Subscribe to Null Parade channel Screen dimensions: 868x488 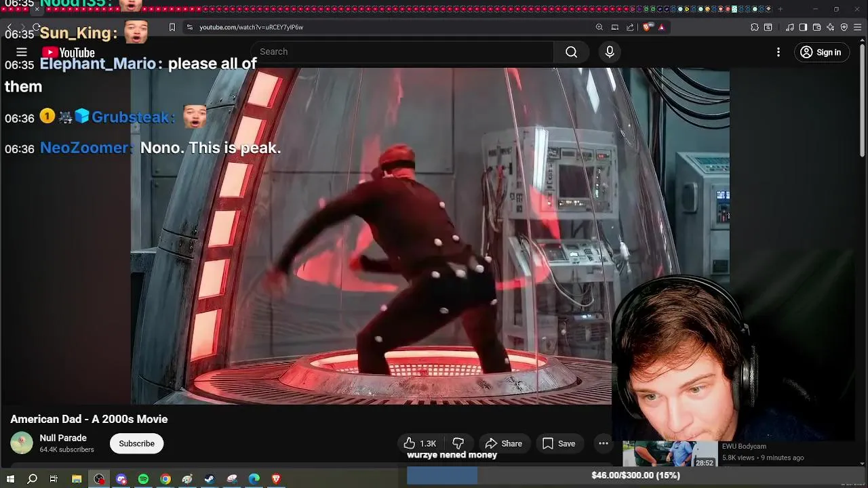pyautogui.click(x=137, y=444)
